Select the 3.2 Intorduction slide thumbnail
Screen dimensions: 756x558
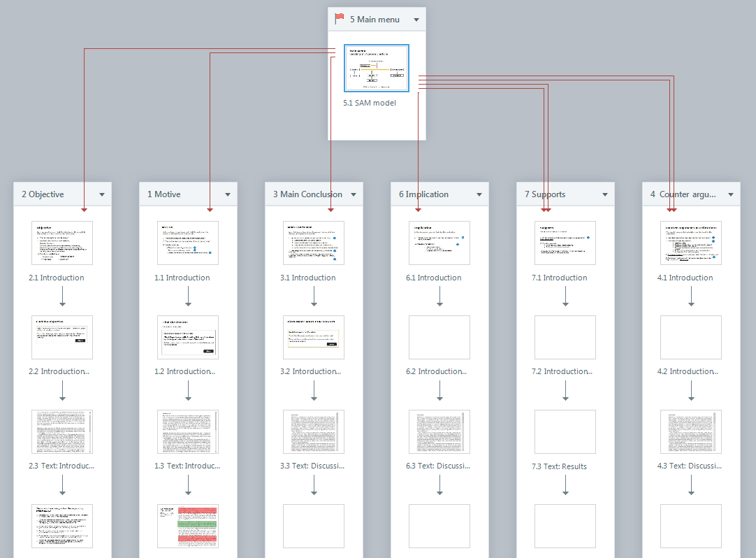pyautogui.click(x=314, y=337)
